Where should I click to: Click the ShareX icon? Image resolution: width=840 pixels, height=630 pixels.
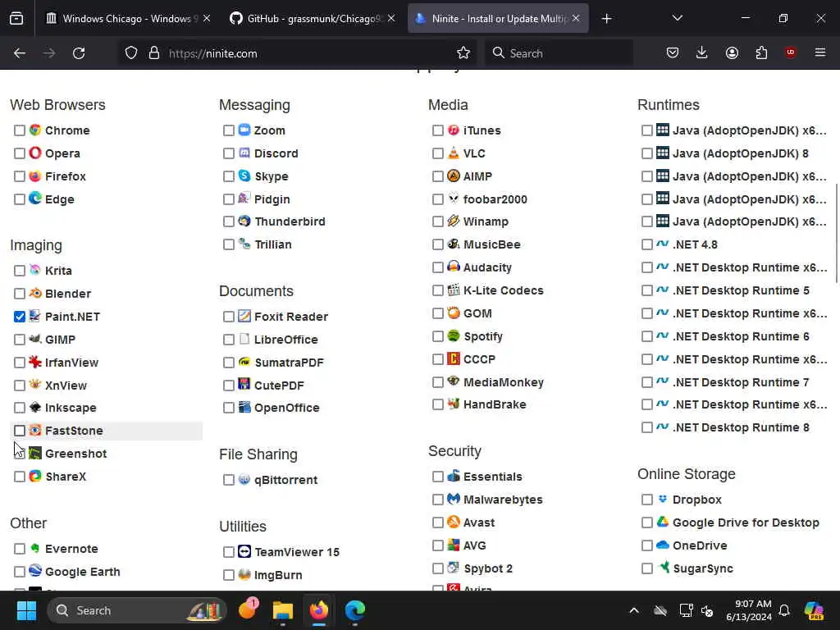[35, 477]
